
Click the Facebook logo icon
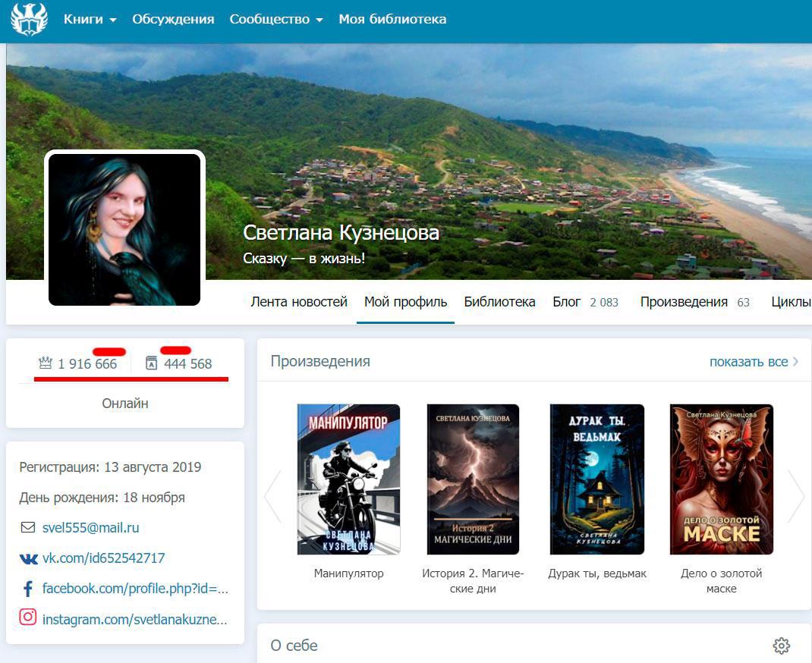28,589
